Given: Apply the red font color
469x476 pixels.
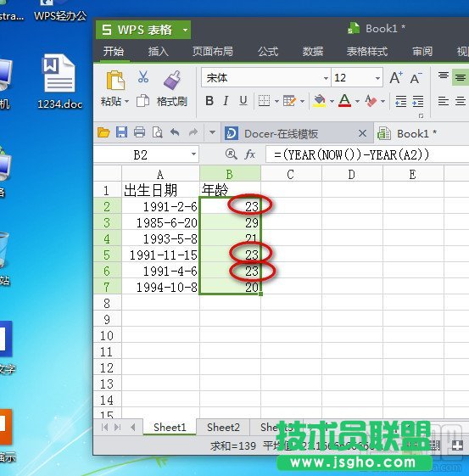Looking at the screenshot, I should pyautogui.click(x=344, y=100).
